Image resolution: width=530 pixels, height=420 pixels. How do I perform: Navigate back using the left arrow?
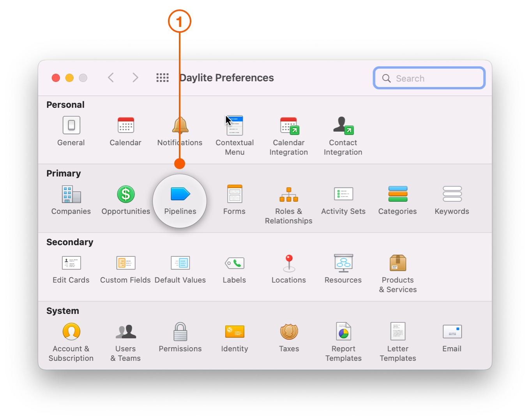(111, 78)
